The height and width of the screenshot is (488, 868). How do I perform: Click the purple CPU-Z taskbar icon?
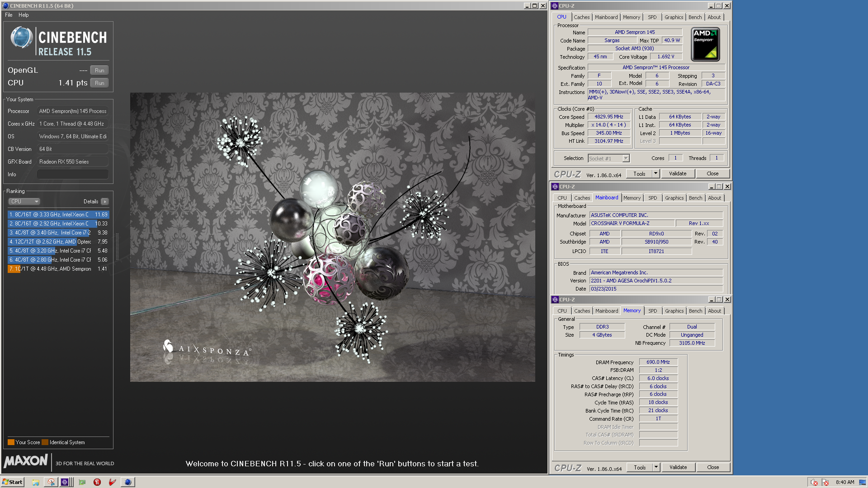tap(65, 482)
